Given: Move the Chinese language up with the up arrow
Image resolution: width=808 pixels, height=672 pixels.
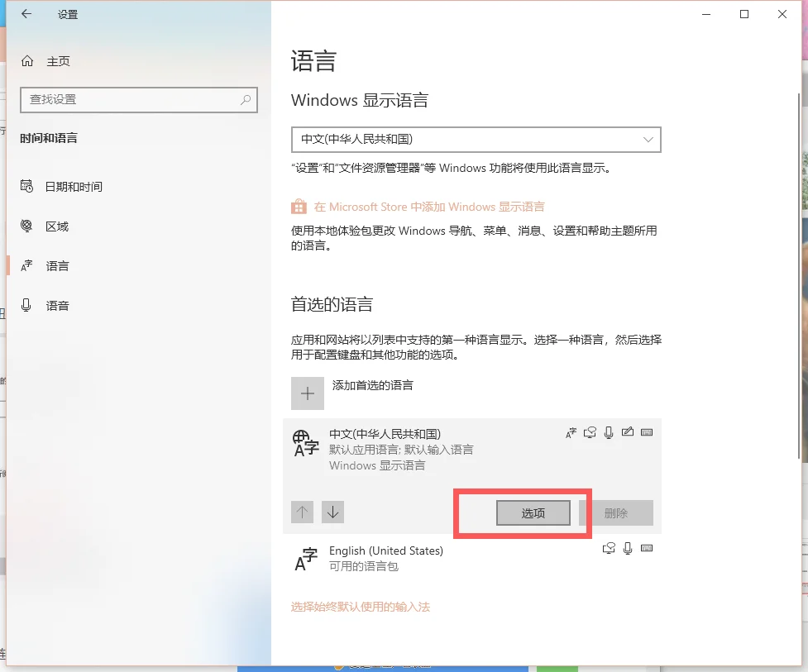Looking at the screenshot, I should [303, 512].
